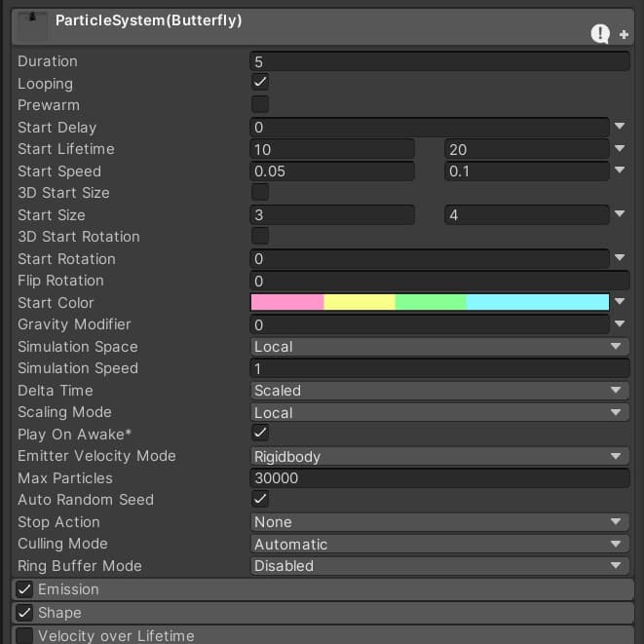Uncheck the Auto Random Seed option
Screen dimensions: 644x644
[x=260, y=500]
